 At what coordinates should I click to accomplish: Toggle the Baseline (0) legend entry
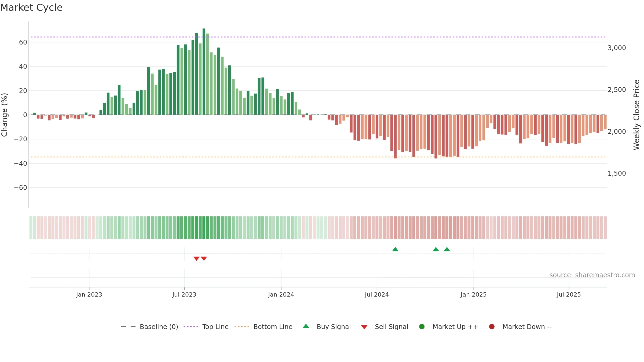pos(149,327)
